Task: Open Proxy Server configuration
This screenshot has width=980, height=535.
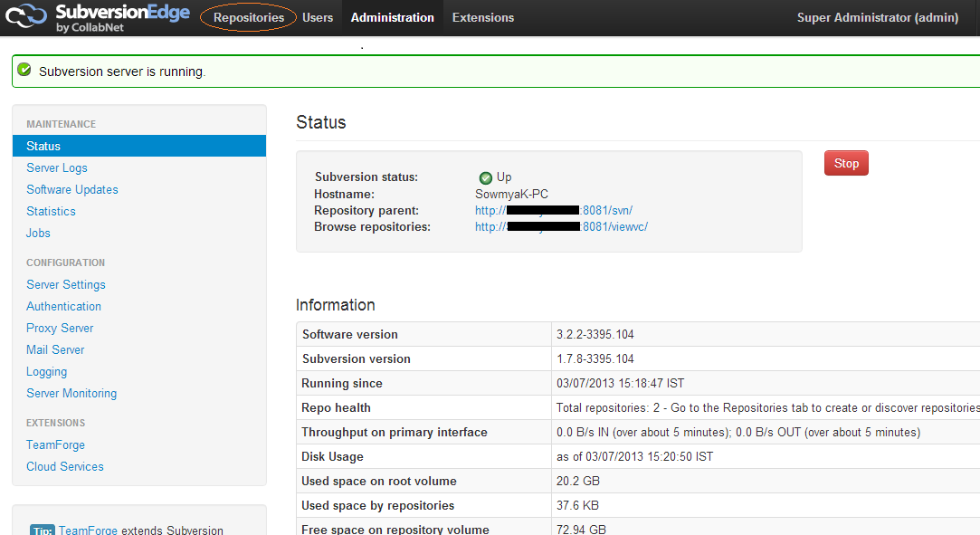Action: pos(60,328)
